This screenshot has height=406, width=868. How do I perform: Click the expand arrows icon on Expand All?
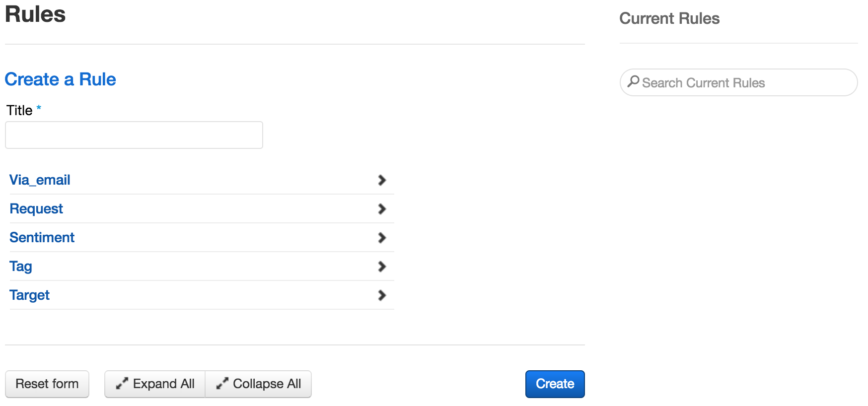tap(122, 384)
